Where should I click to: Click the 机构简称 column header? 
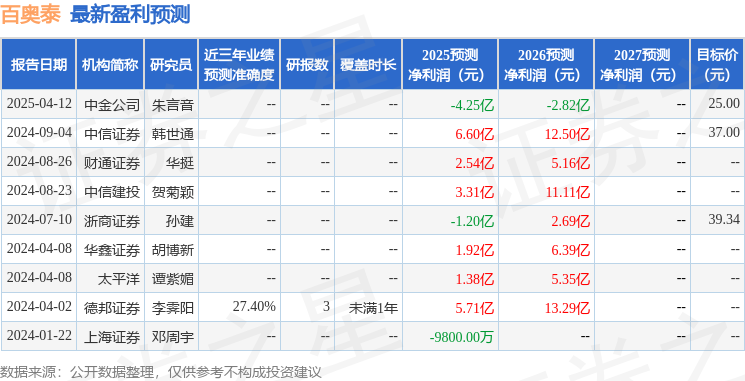(110, 65)
